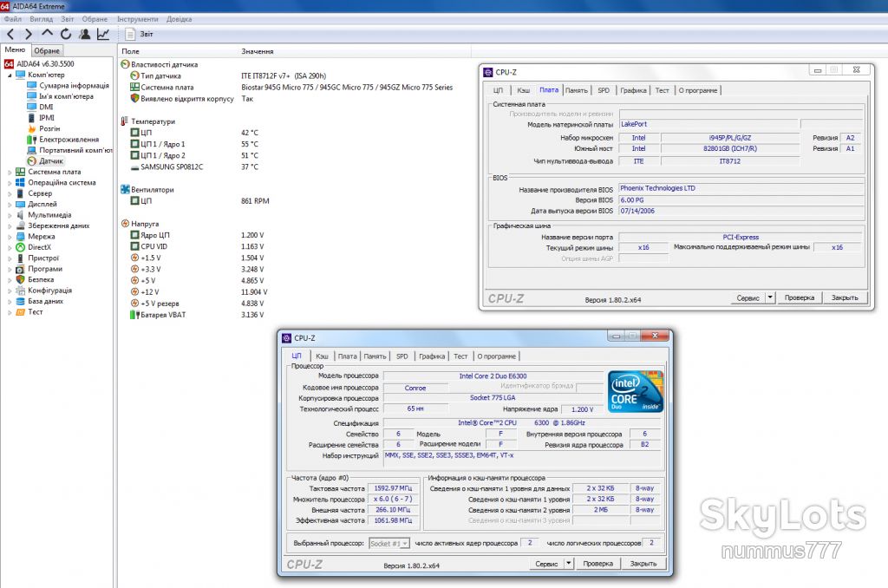Expand the Мультимедіа tree node

click(x=10, y=215)
